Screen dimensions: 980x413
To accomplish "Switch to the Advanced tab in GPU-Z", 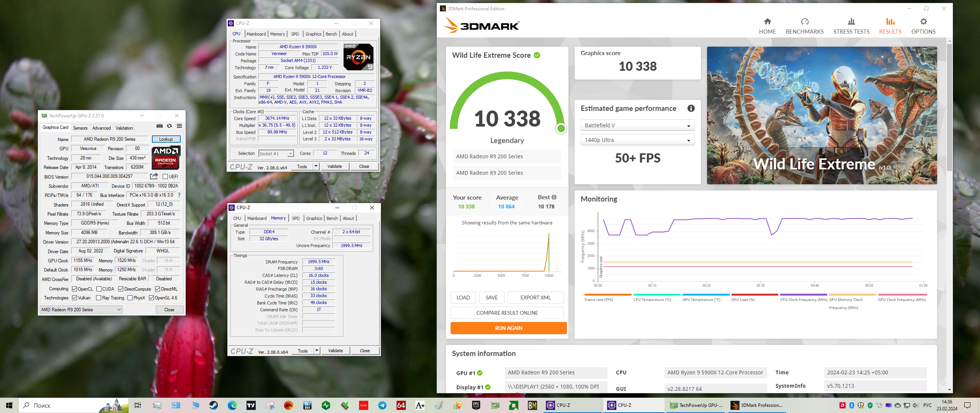I will pyautogui.click(x=101, y=128).
